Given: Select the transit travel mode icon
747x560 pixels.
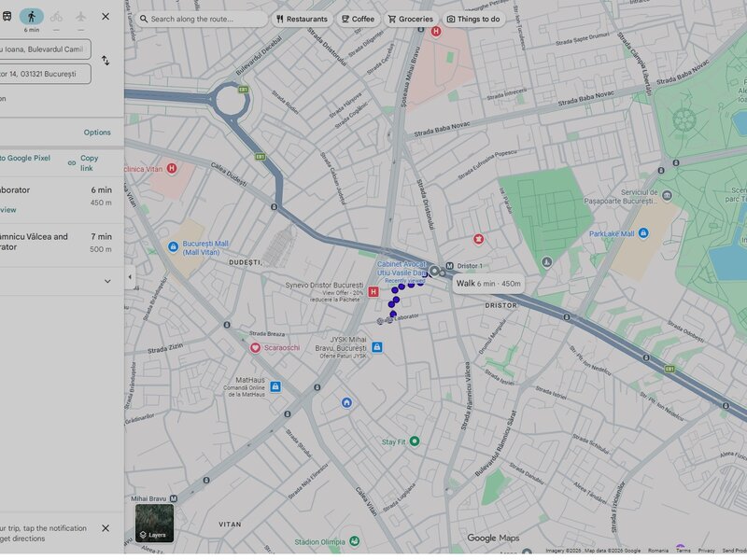Looking at the screenshot, I should pyautogui.click(x=7, y=17).
